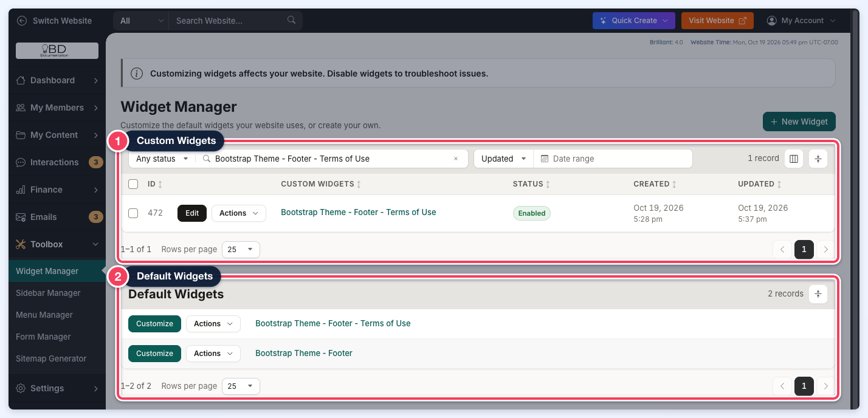Click the Enabled status badge

532,213
